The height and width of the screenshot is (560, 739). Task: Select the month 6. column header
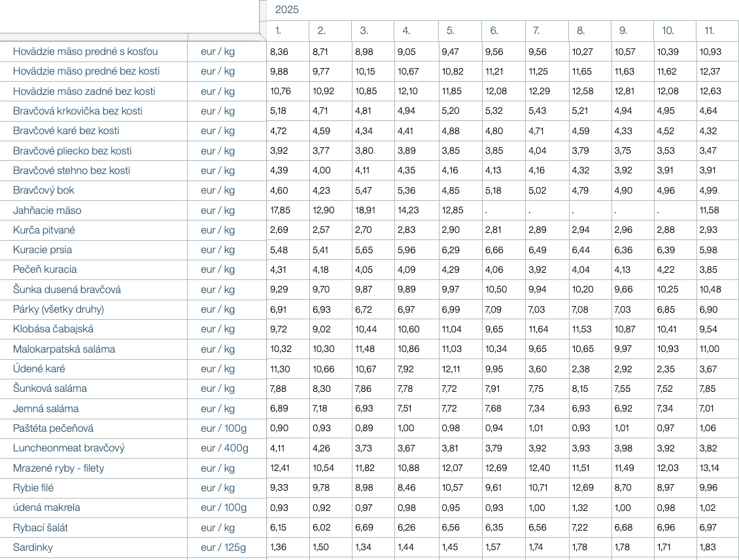click(494, 31)
